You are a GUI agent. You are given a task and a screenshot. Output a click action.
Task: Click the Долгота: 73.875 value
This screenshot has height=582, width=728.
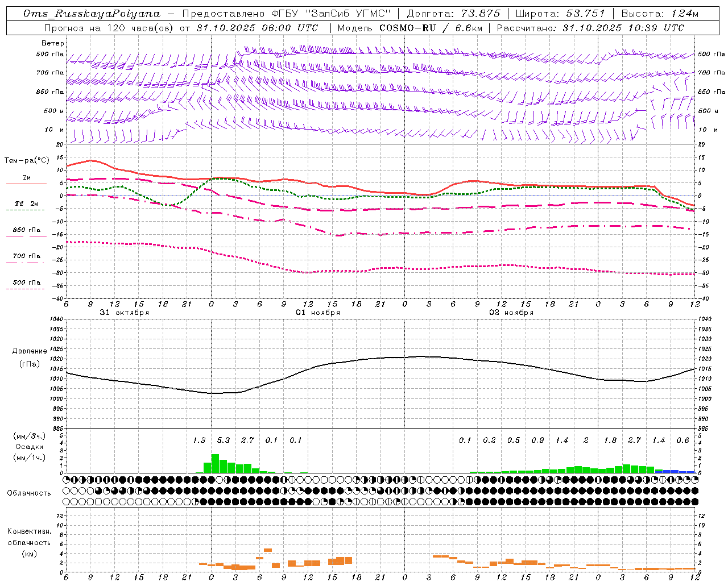tap(454, 14)
